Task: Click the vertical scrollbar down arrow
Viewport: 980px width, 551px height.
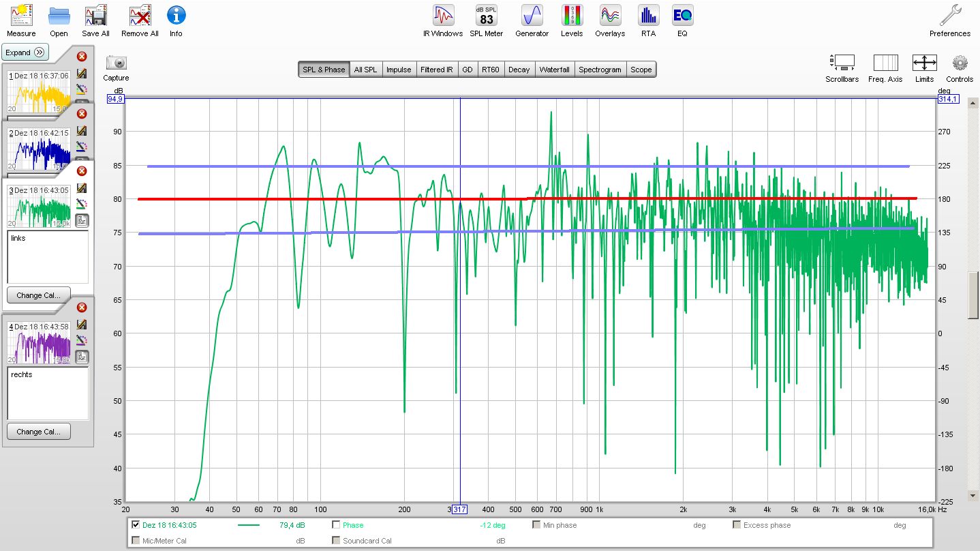Action: tap(973, 495)
